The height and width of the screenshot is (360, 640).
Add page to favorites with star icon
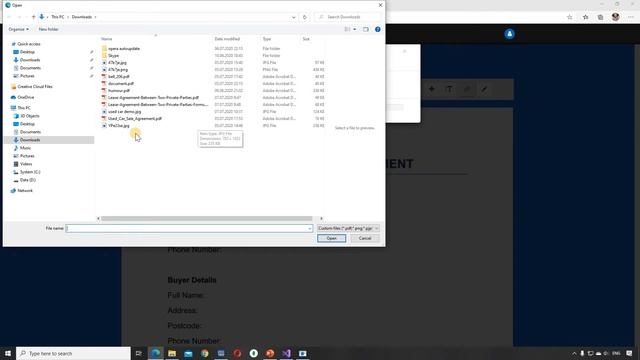tap(570, 17)
